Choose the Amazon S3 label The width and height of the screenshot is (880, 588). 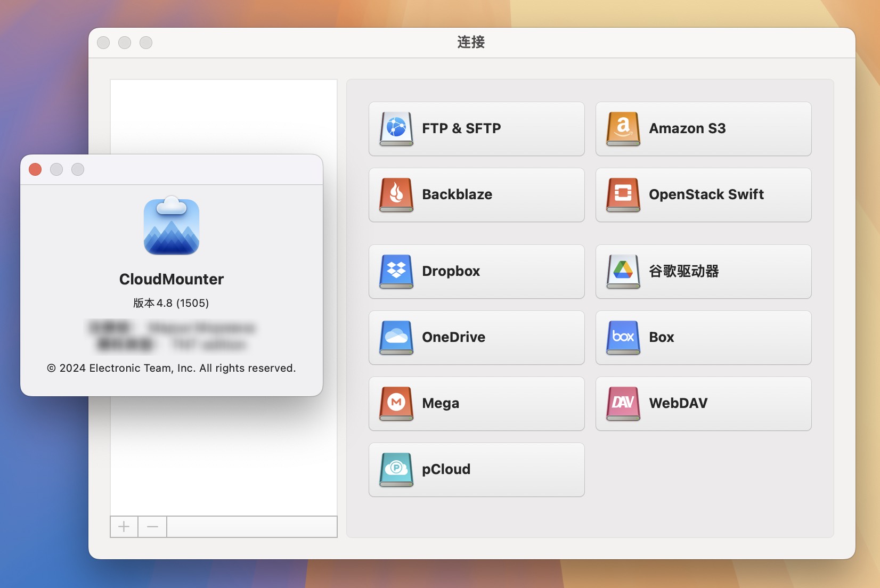point(687,128)
